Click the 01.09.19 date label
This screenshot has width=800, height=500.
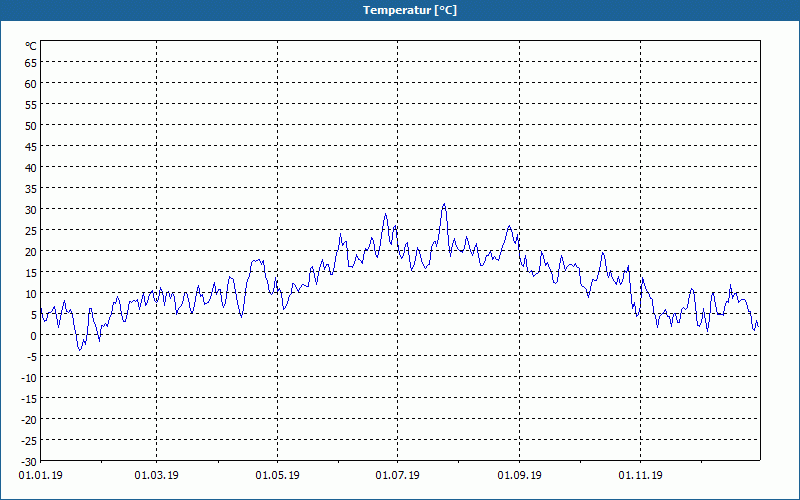pos(519,476)
